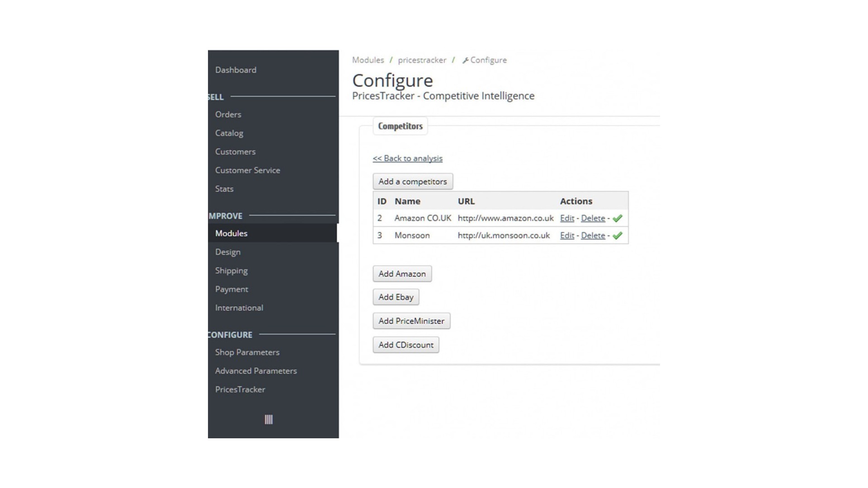The height and width of the screenshot is (488, 868).
Task: Click Add a competitors button
Action: pos(412,181)
